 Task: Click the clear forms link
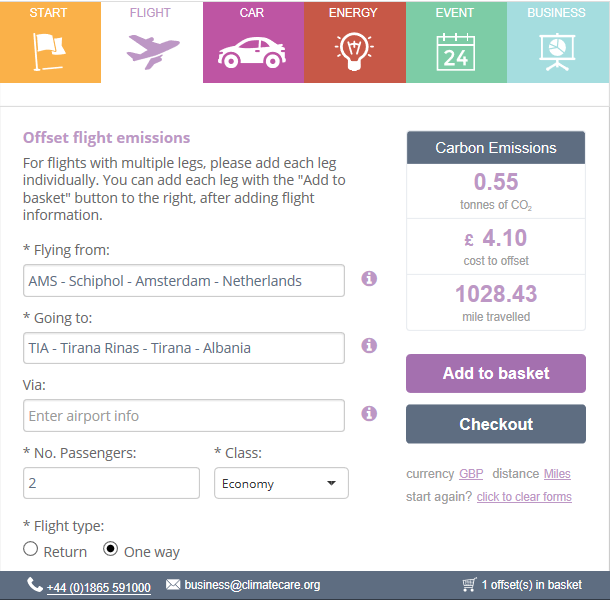point(524,497)
